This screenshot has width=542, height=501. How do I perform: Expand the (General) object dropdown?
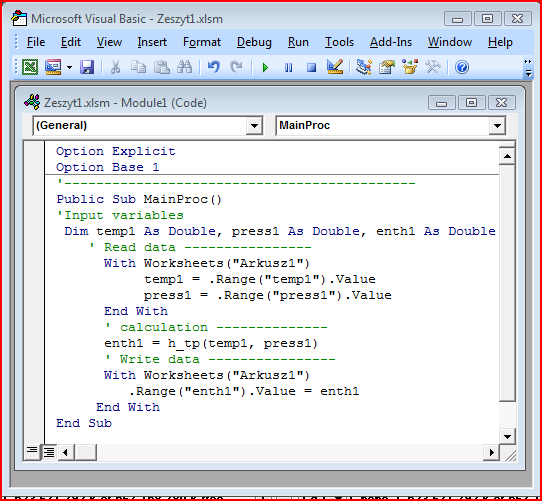click(x=254, y=126)
